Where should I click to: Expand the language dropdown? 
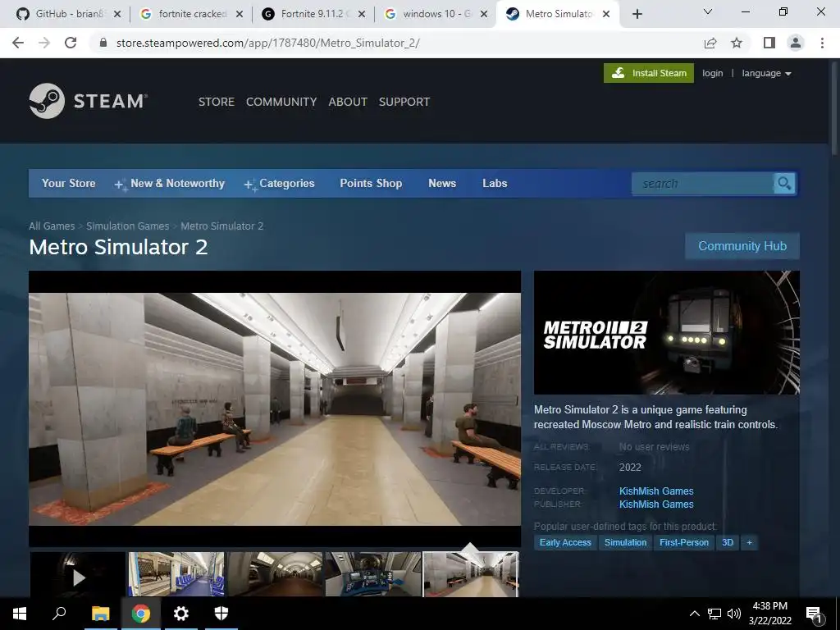pos(766,73)
